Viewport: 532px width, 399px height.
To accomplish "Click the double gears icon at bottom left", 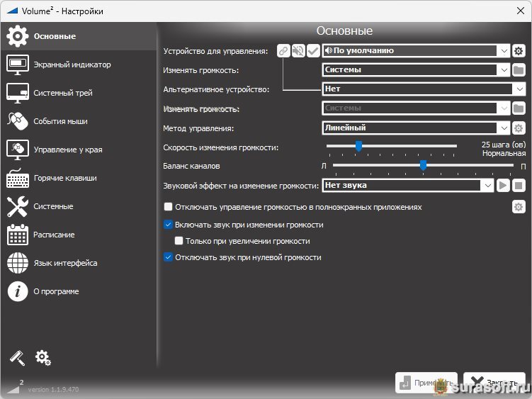I will click(43, 358).
